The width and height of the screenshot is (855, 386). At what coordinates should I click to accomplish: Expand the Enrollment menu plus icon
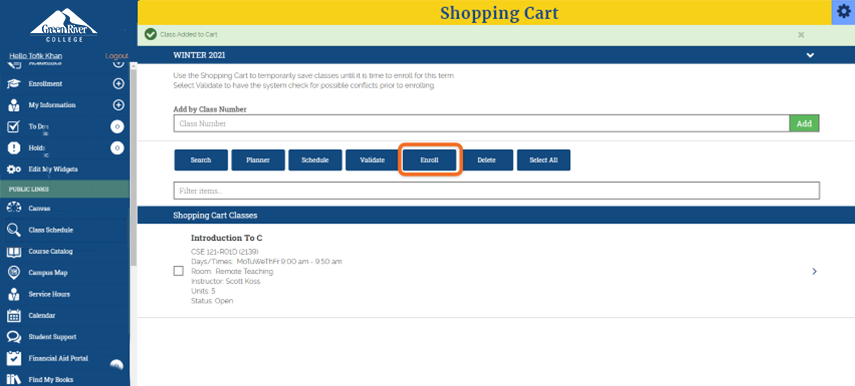118,84
